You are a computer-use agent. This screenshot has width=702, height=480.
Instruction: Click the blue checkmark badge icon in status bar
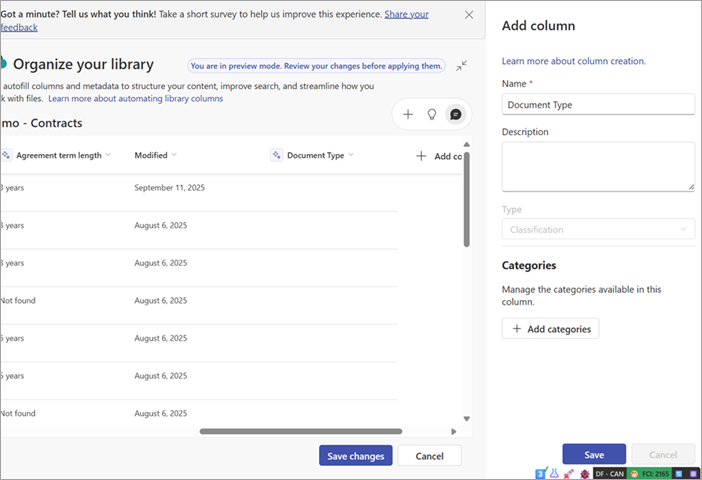[541, 473]
